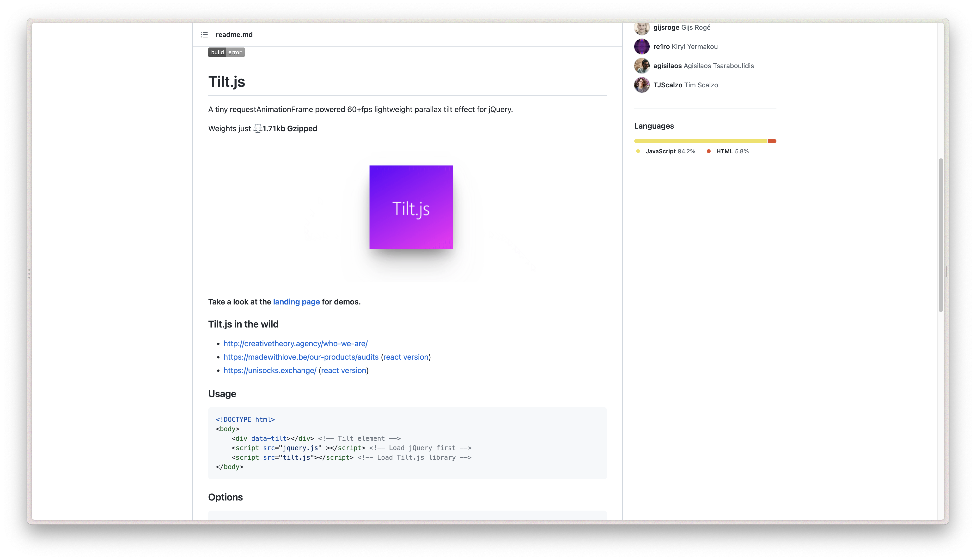
Task: Click react version link after madewithlove
Action: [406, 357]
